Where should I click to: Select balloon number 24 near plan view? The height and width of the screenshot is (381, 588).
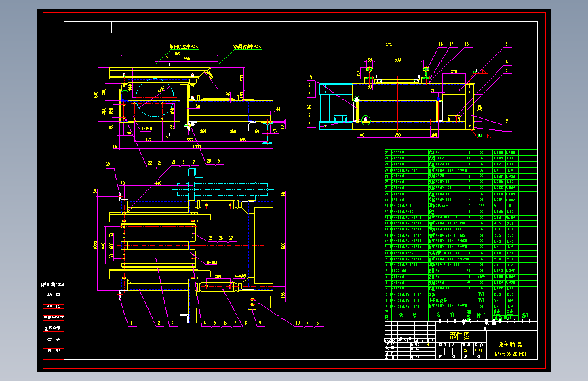[109, 164]
